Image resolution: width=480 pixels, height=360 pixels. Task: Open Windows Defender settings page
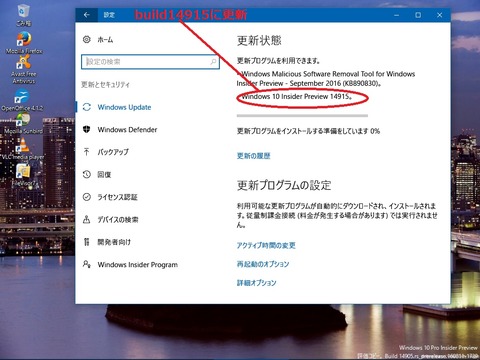coord(127,130)
